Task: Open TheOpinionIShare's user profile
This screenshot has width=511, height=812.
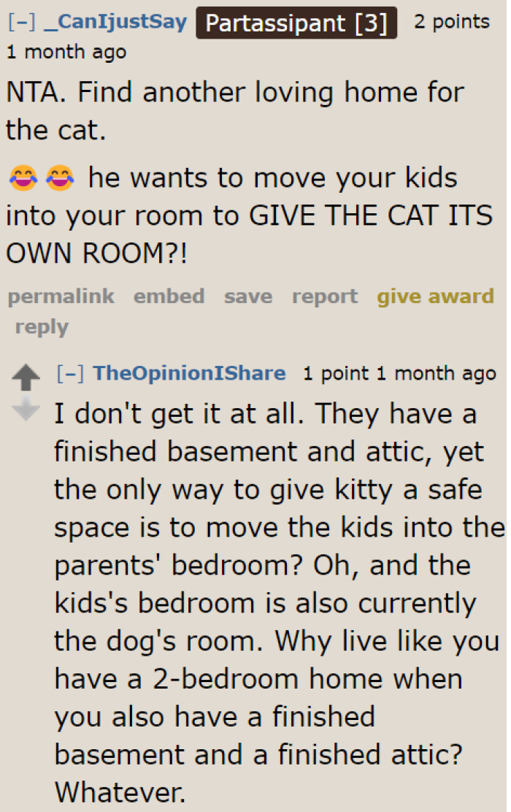Action: [x=189, y=372]
